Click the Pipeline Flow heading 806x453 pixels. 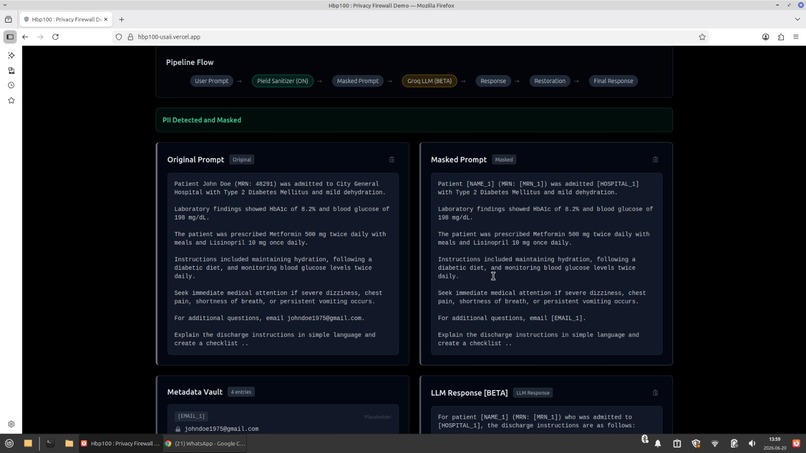coord(190,62)
